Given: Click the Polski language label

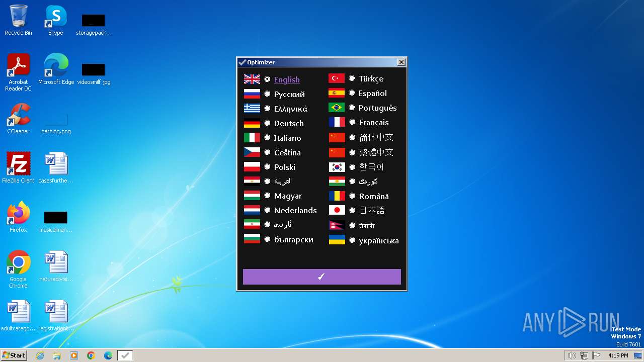Looking at the screenshot, I should tap(285, 167).
